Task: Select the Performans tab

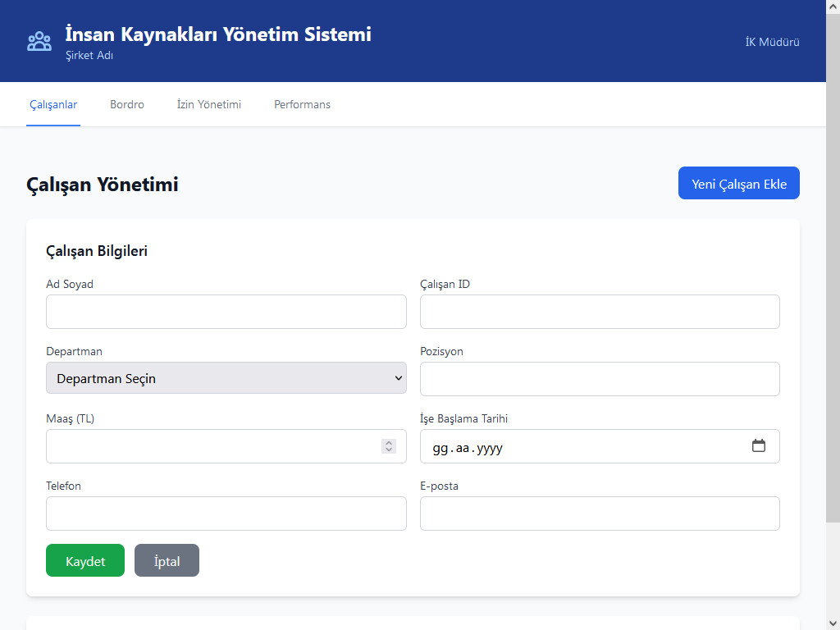Action: coord(302,104)
